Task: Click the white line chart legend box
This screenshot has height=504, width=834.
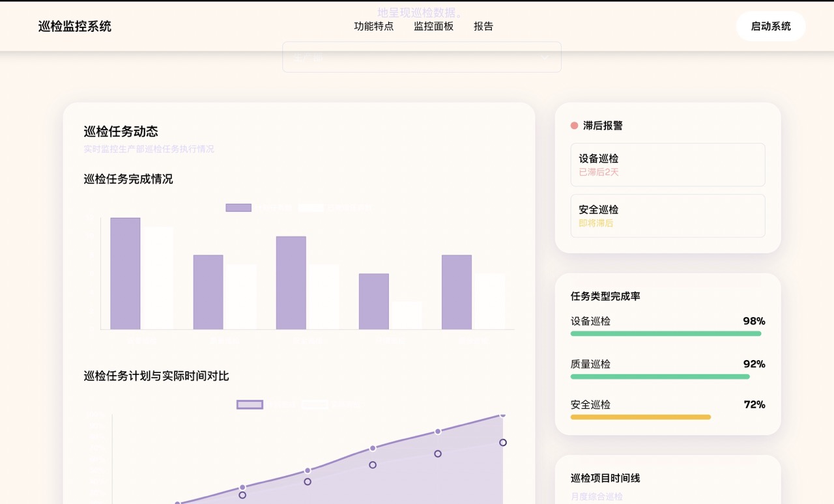Action: tap(314, 404)
